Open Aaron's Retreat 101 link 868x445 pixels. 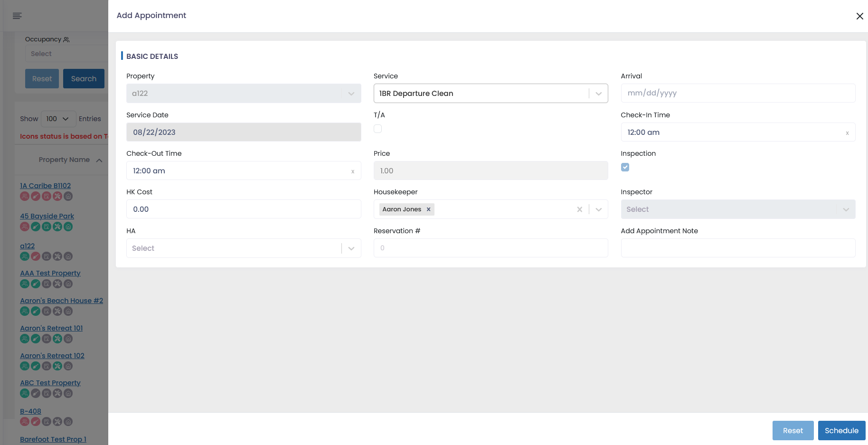(51, 328)
